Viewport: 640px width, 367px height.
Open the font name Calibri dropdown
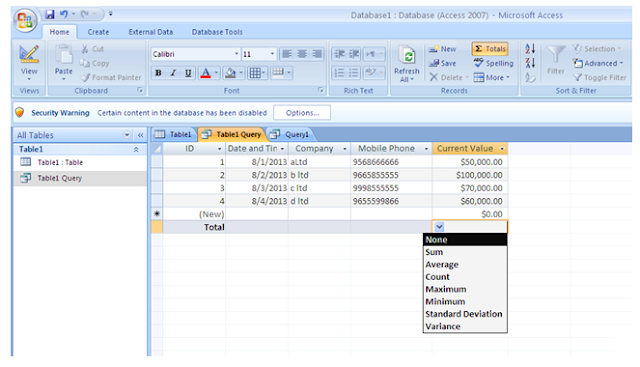[236, 54]
